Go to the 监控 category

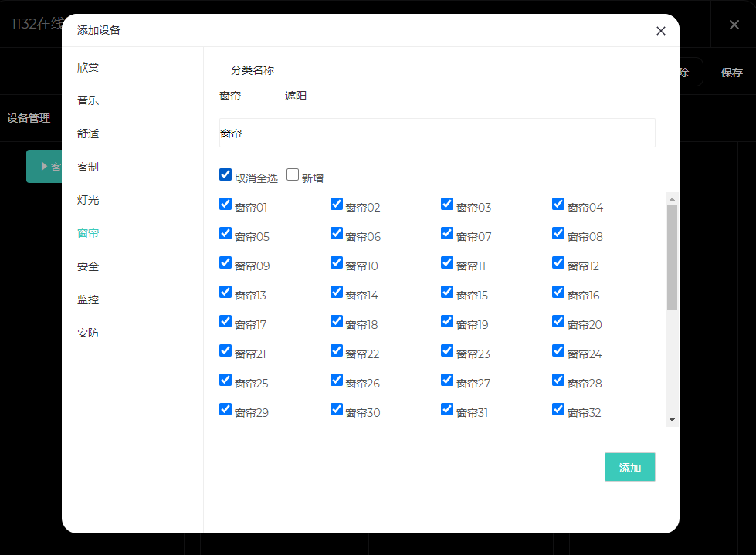[x=88, y=299]
